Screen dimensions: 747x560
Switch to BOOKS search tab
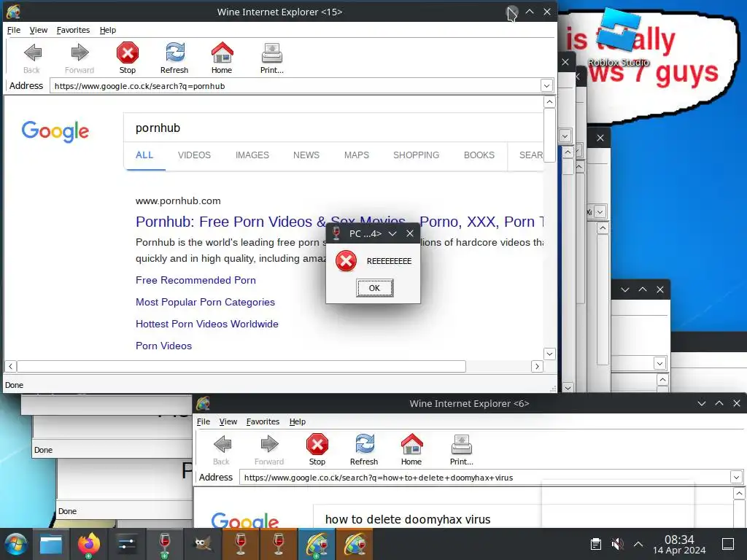(x=479, y=155)
